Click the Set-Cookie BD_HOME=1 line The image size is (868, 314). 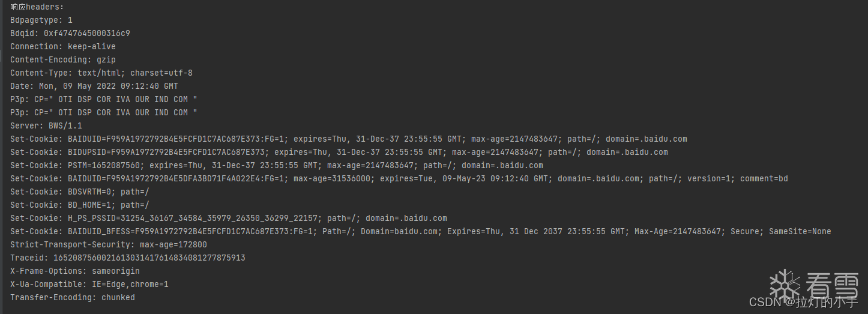80,205
